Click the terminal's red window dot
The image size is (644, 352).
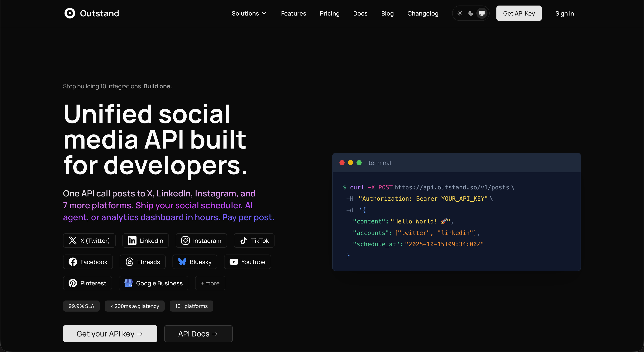(342, 163)
